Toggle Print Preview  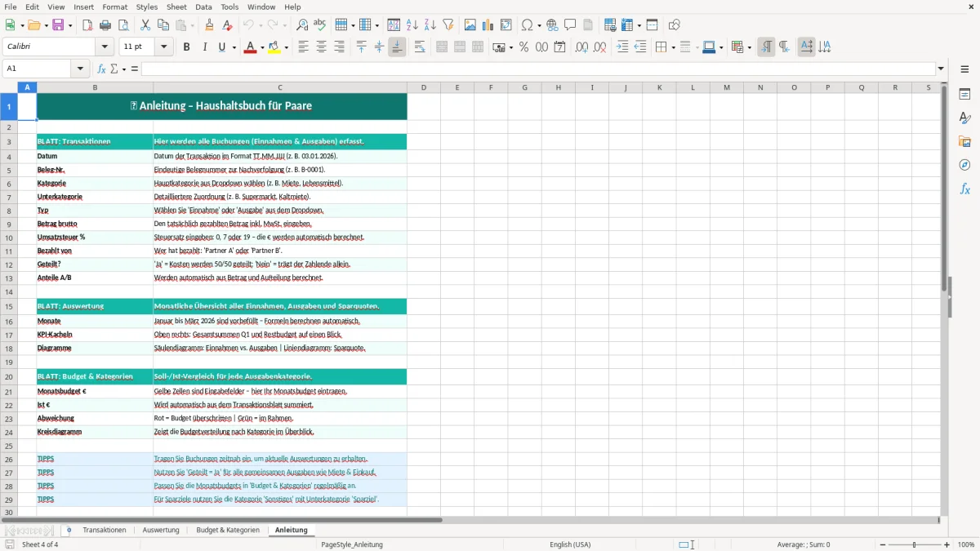(123, 25)
